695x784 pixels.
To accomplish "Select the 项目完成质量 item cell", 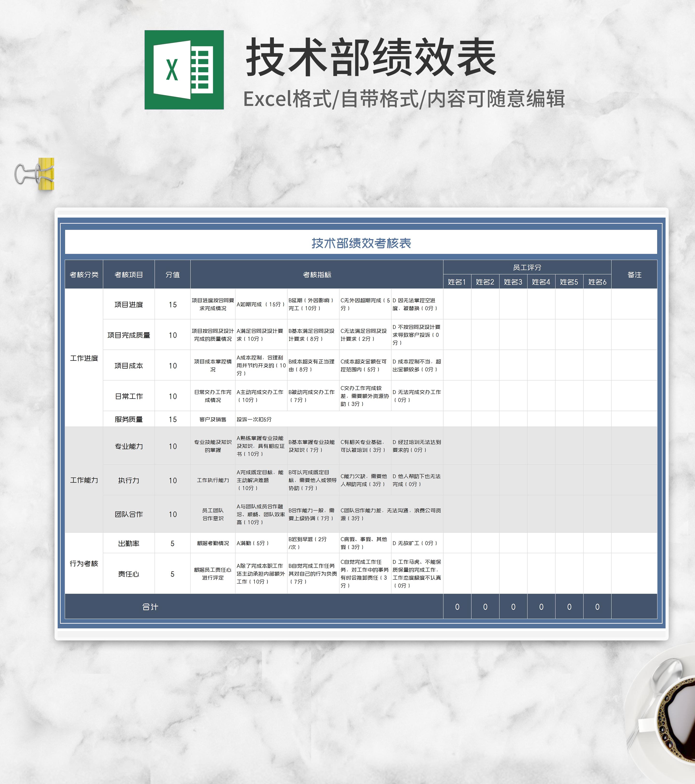I will 129,335.
